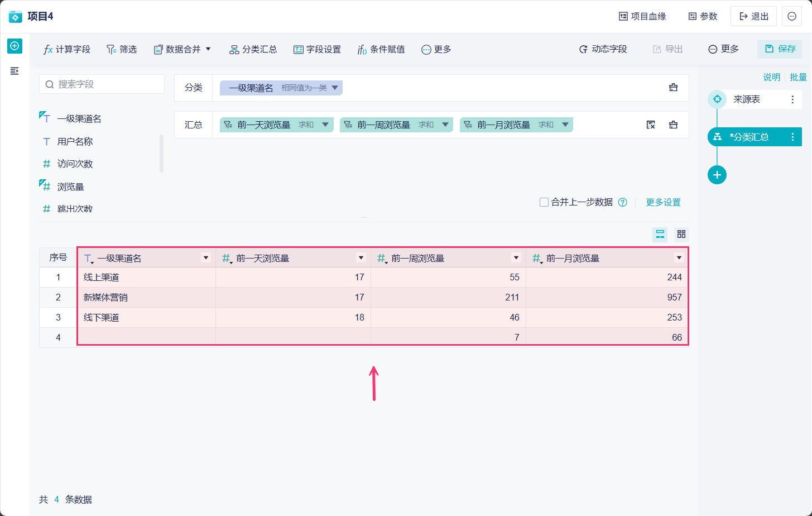Click the clear-fields icon in 汇总 row
The width and height of the screenshot is (812, 516).
click(651, 125)
